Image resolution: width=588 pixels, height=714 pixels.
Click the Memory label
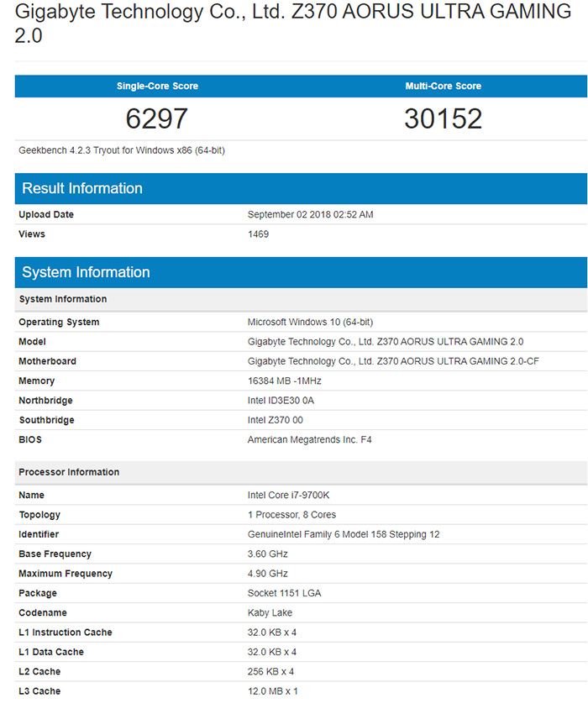pyautogui.click(x=36, y=381)
